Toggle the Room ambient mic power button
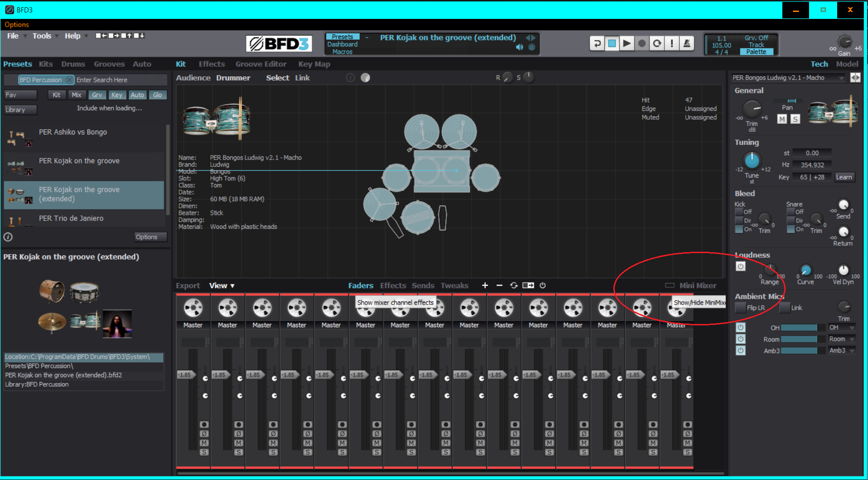The width and height of the screenshot is (868, 480). (x=740, y=339)
